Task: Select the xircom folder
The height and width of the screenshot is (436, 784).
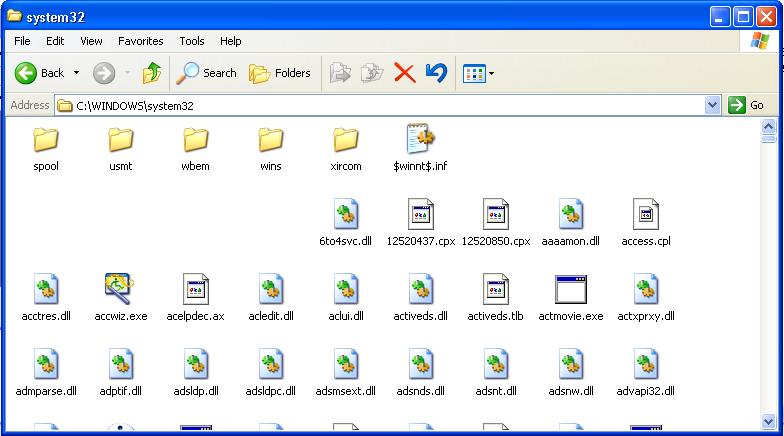Action: 346,149
